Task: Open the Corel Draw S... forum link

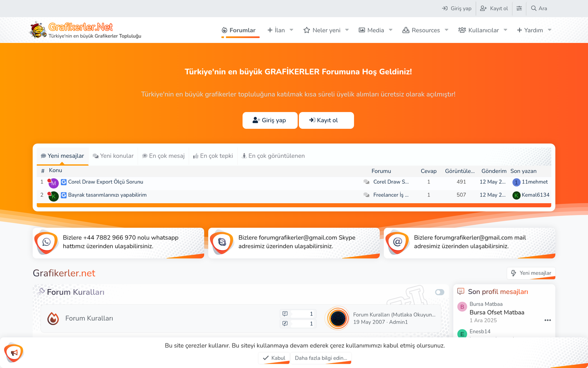Action: click(x=391, y=182)
